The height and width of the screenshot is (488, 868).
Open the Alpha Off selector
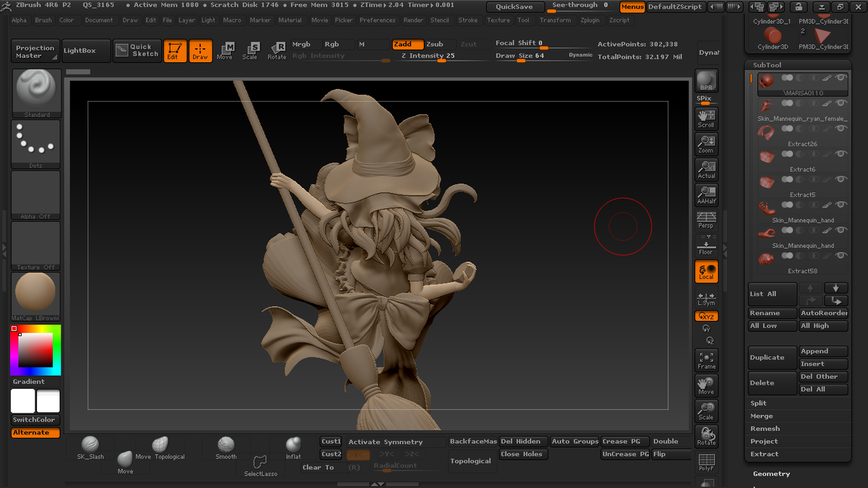(x=35, y=195)
